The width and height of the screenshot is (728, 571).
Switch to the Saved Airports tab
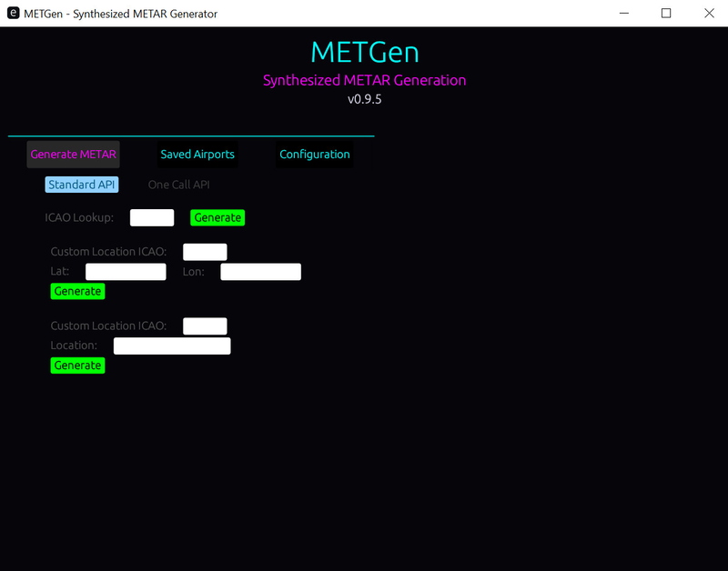click(197, 155)
